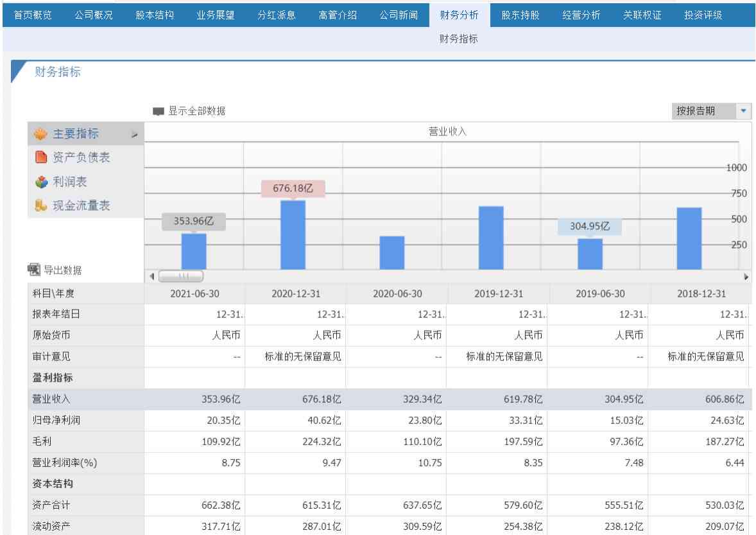Toggle the 显示全部数据 display option
This screenshot has width=756, height=535.
(x=159, y=111)
